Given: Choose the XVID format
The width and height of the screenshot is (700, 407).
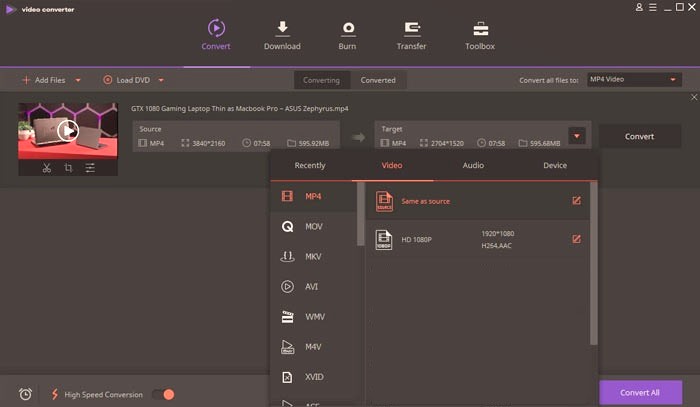Looking at the screenshot, I should (314, 377).
